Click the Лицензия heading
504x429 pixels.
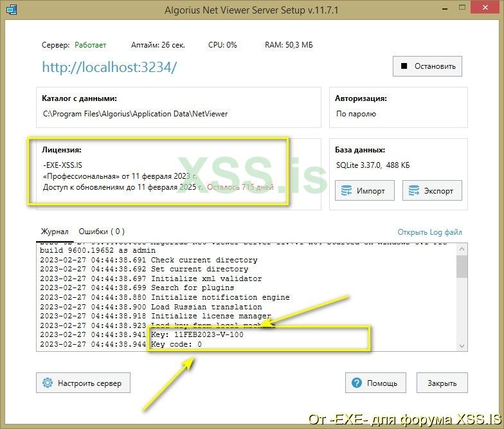click(x=62, y=150)
